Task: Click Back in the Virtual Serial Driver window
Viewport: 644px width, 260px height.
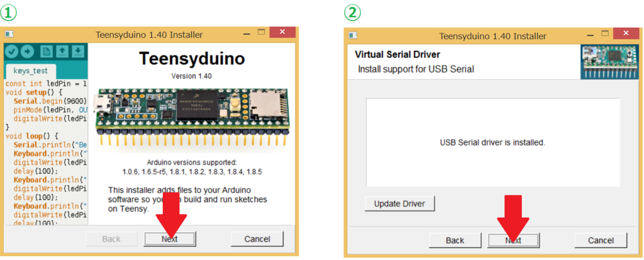Action: [455, 240]
